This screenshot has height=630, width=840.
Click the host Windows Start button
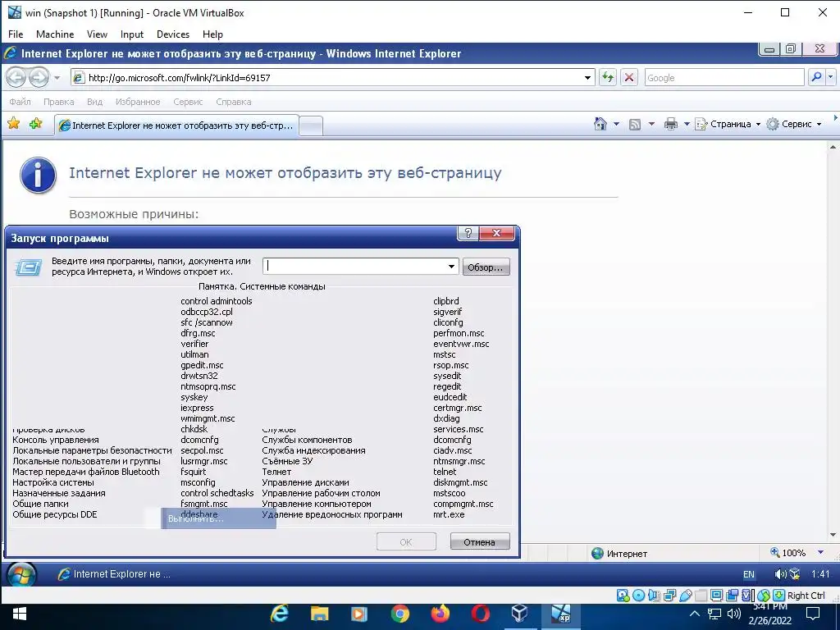coord(20,614)
